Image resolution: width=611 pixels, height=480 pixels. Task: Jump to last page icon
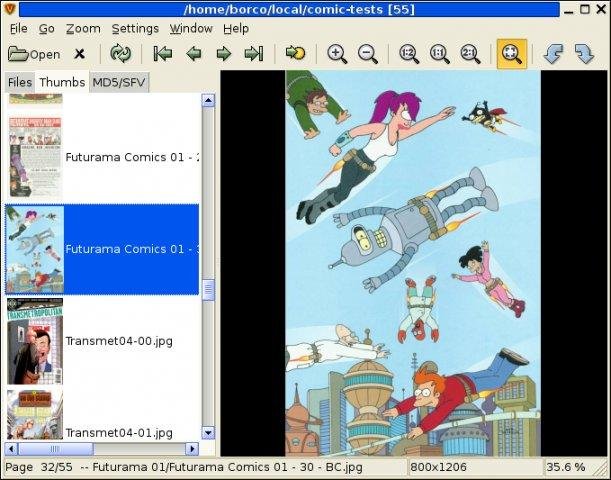point(254,54)
